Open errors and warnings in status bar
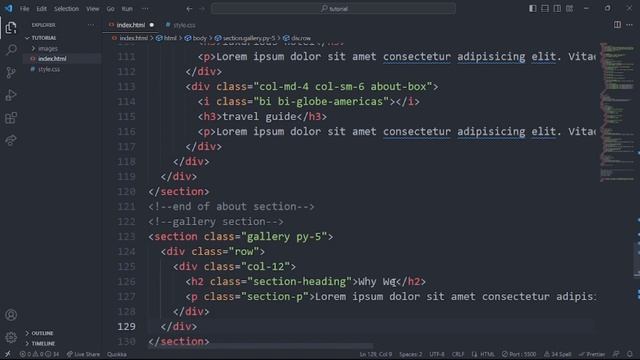The width and height of the screenshot is (640, 360). pos(39,354)
